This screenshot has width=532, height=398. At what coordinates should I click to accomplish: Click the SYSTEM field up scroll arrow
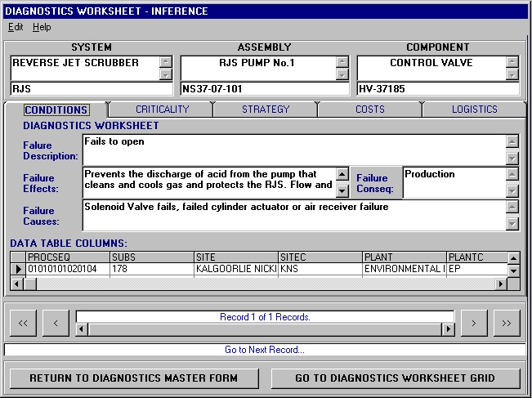click(166, 62)
